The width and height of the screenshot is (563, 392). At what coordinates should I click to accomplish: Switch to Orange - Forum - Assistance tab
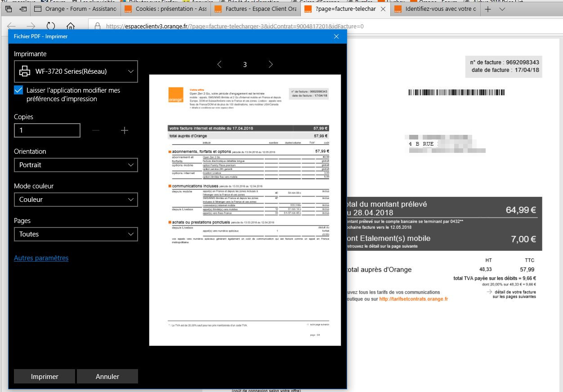(75, 9)
